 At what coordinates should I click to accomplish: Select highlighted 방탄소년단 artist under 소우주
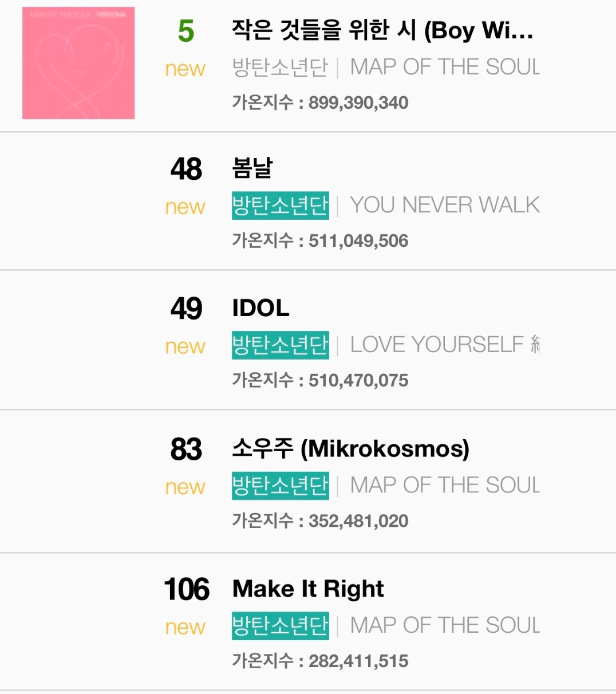coord(280,486)
